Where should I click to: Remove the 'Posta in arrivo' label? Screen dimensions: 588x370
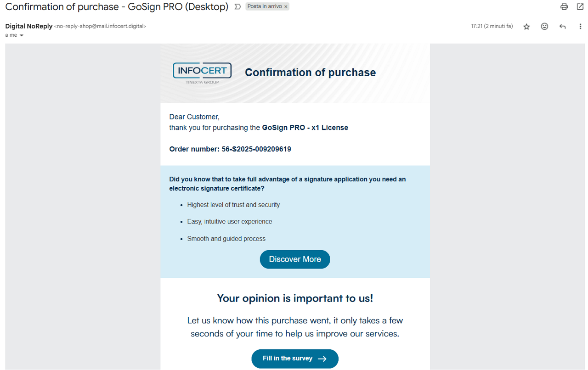[286, 7]
